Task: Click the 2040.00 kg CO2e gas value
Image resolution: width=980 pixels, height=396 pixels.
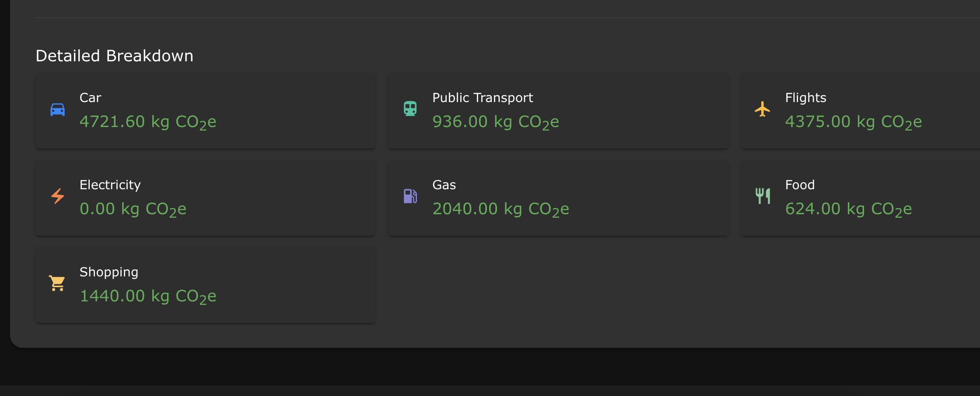Action: pyautogui.click(x=500, y=209)
